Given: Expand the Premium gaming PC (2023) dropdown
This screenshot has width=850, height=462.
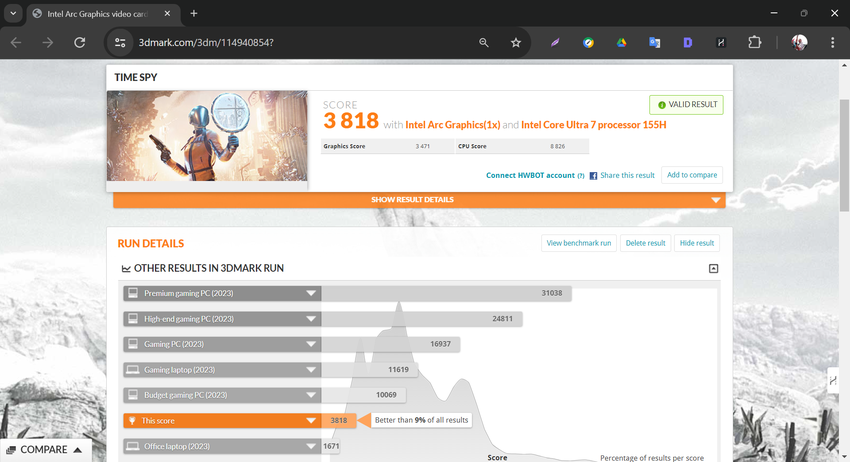Looking at the screenshot, I should [311, 294].
